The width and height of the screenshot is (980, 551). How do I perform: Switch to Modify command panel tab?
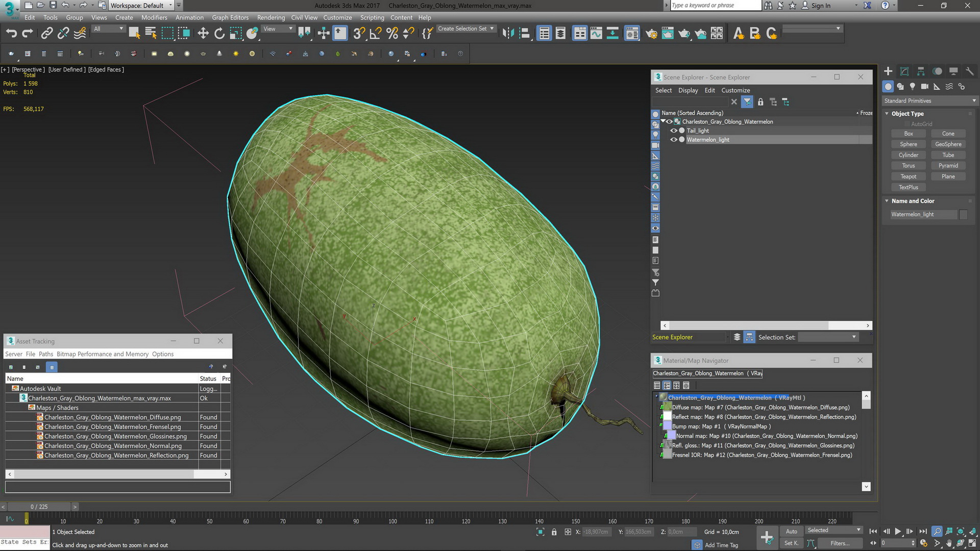pos(904,71)
